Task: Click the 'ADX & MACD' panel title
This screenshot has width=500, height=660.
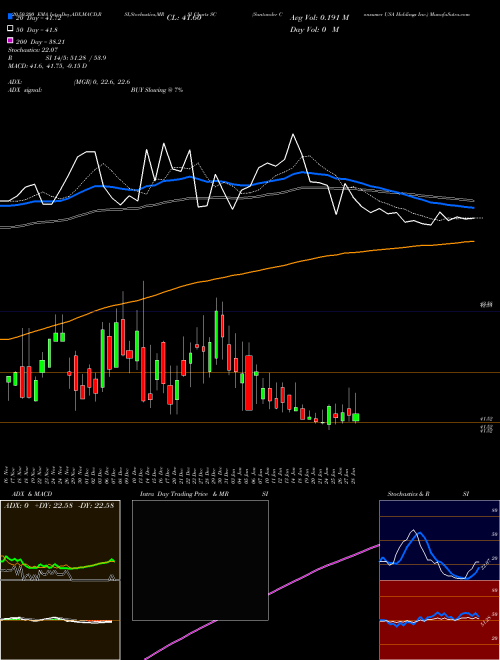Action: pyautogui.click(x=32, y=494)
